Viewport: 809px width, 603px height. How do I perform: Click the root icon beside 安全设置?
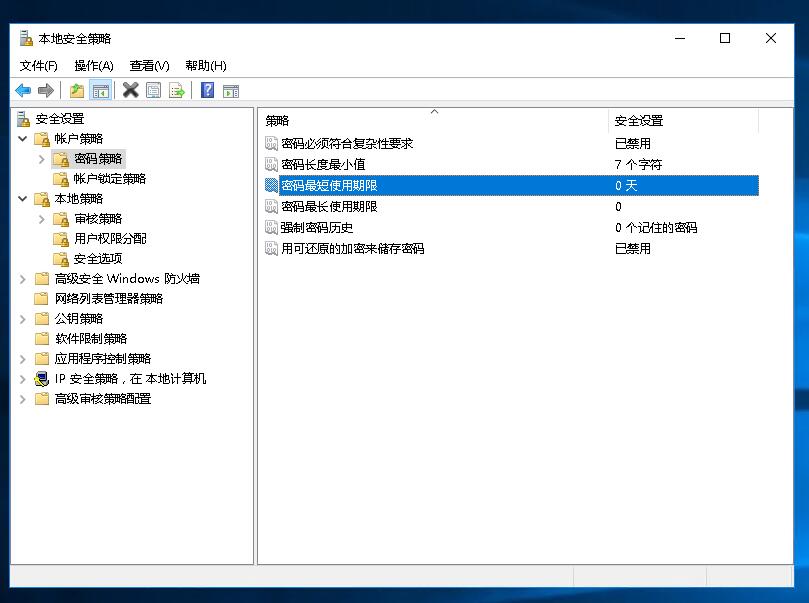coord(23,119)
